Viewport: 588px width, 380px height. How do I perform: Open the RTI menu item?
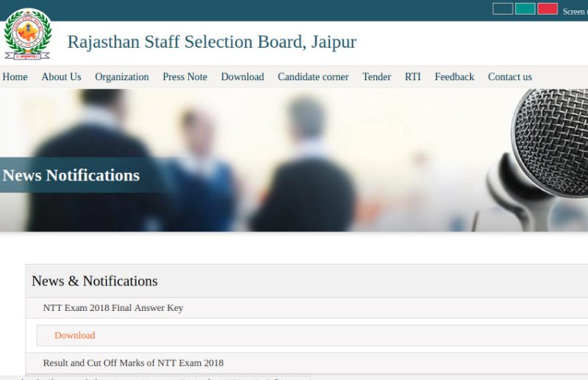pyautogui.click(x=413, y=76)
